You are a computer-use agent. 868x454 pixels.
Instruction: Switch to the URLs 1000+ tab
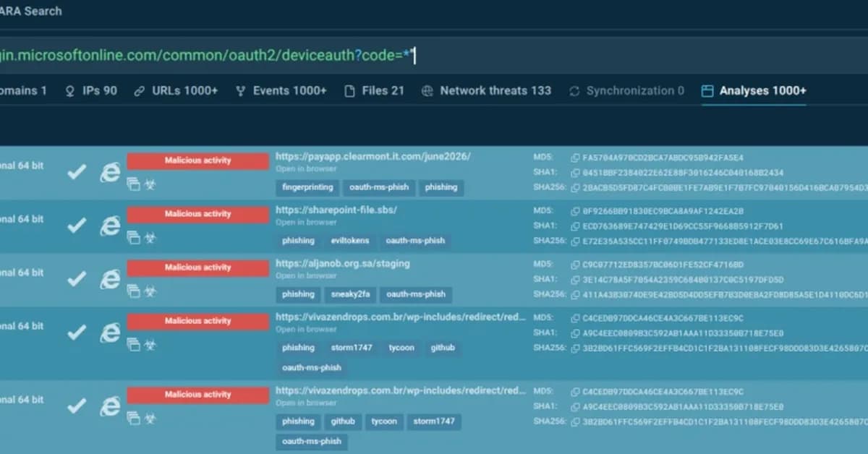(176, 90)
